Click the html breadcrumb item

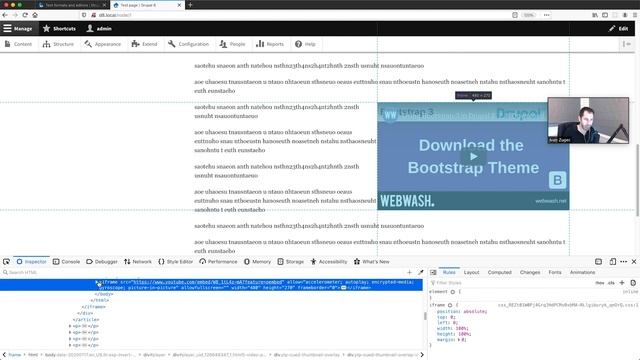tap(33, 355)
